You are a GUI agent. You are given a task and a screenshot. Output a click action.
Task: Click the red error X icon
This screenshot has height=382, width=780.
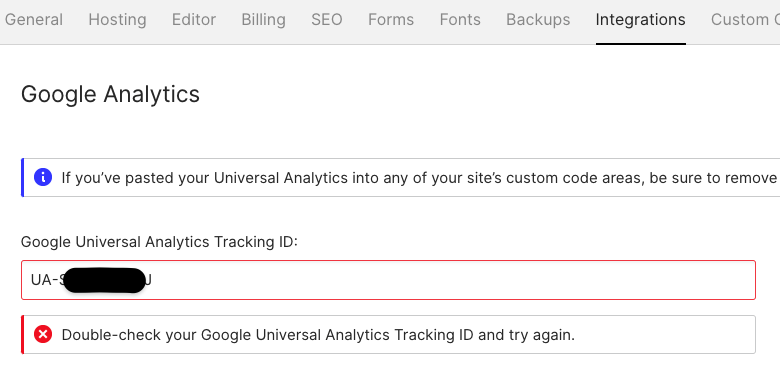[43, 334]
